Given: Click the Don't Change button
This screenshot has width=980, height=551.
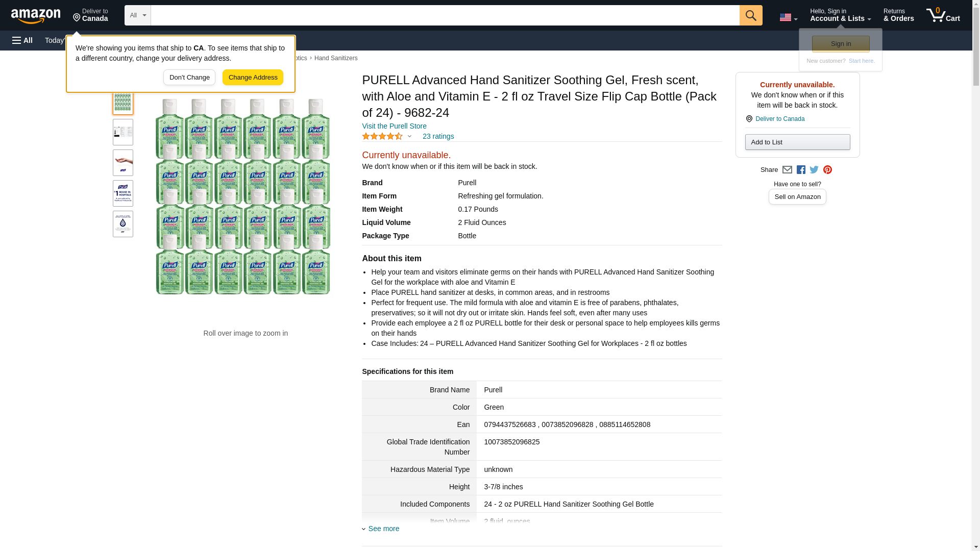Looking at the screenshot, I should [189, 78].
